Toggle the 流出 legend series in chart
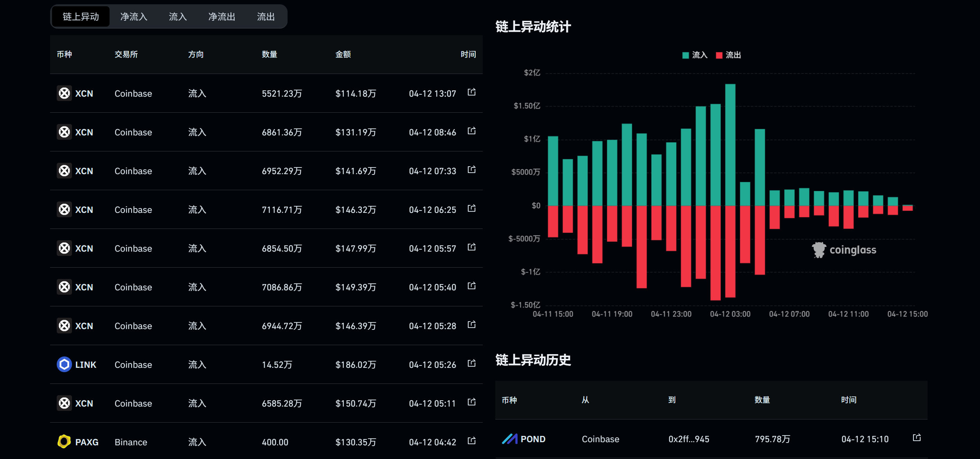This screenshot has width=980, height=459. coord(733,55)
